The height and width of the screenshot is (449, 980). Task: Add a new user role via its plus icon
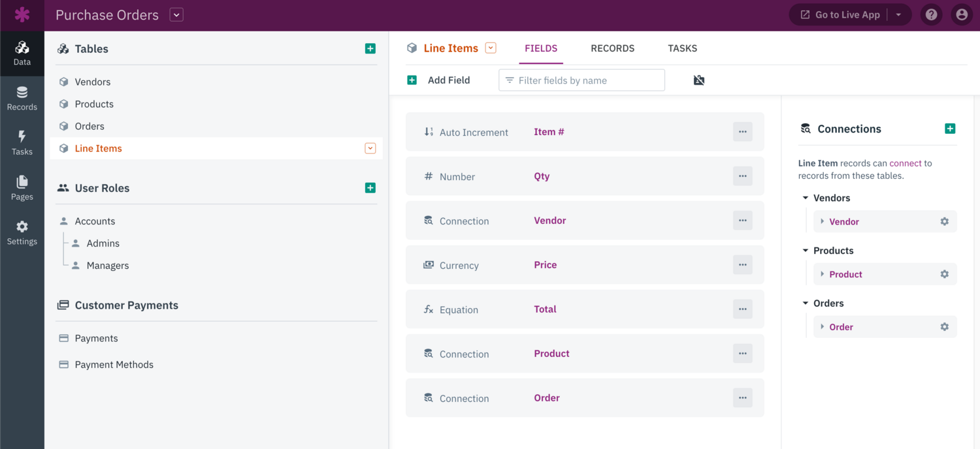370,187
